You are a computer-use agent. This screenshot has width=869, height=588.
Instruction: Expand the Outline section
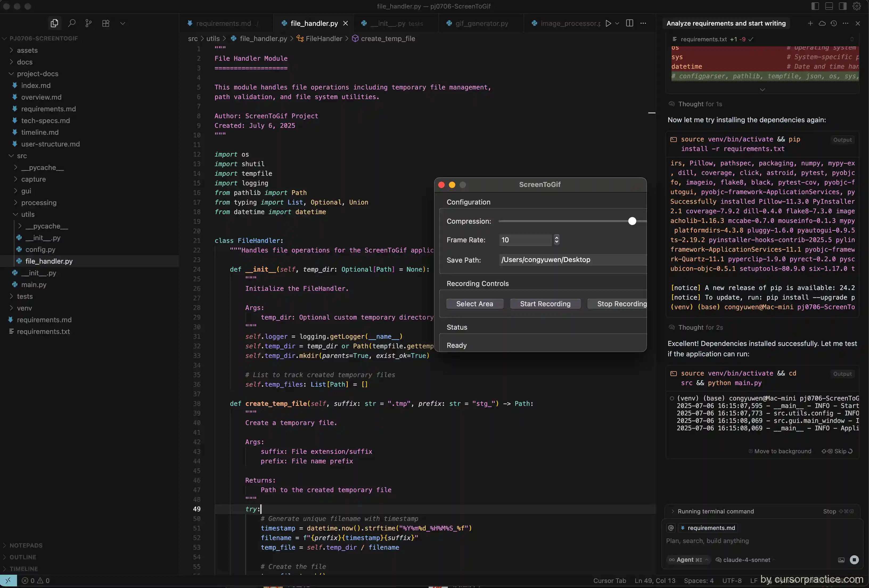(x=22, y=557)
